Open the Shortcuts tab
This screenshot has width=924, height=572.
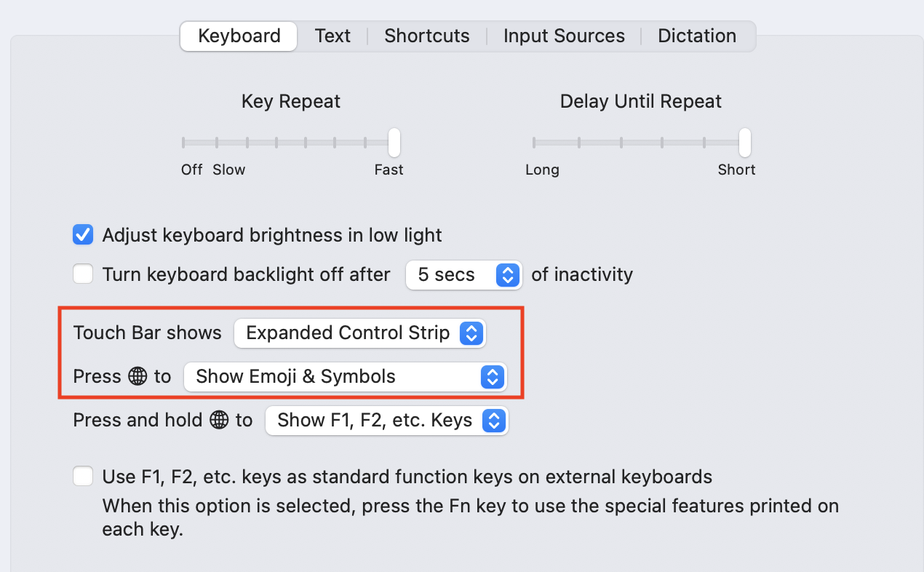tap(426, 35)
